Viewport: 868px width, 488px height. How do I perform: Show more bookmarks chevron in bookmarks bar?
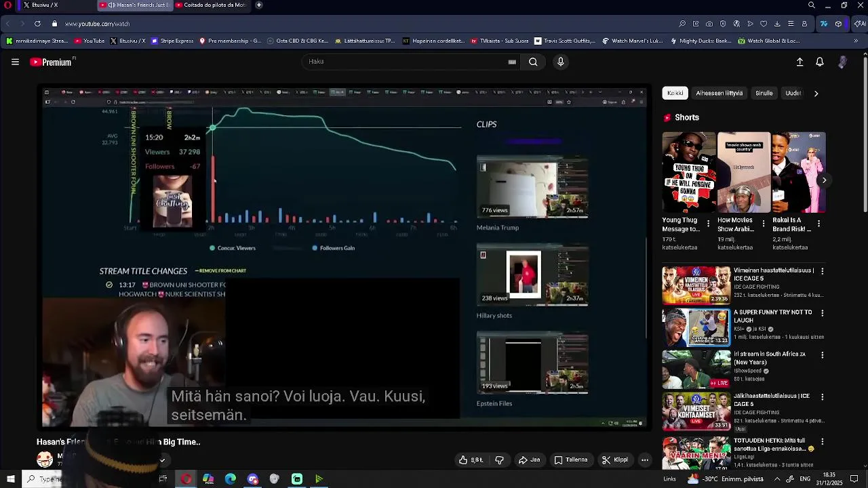[x=856, y=41]
